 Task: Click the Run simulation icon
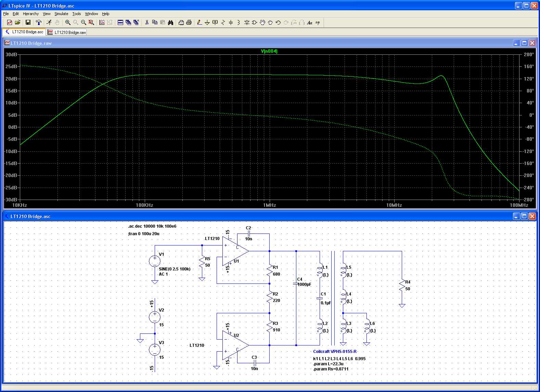[x=49, y=23]
